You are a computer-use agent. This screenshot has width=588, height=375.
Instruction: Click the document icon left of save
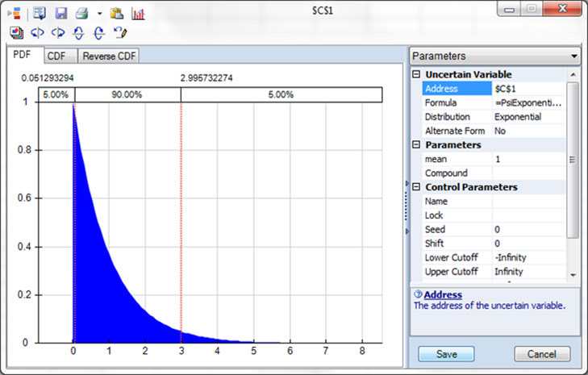point(40,14)
